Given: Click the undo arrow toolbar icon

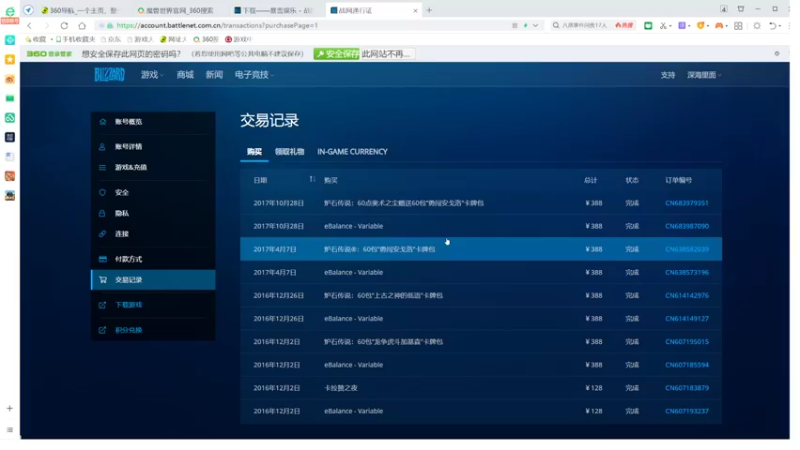Looking at the screenshot, I should coord(773,26).
